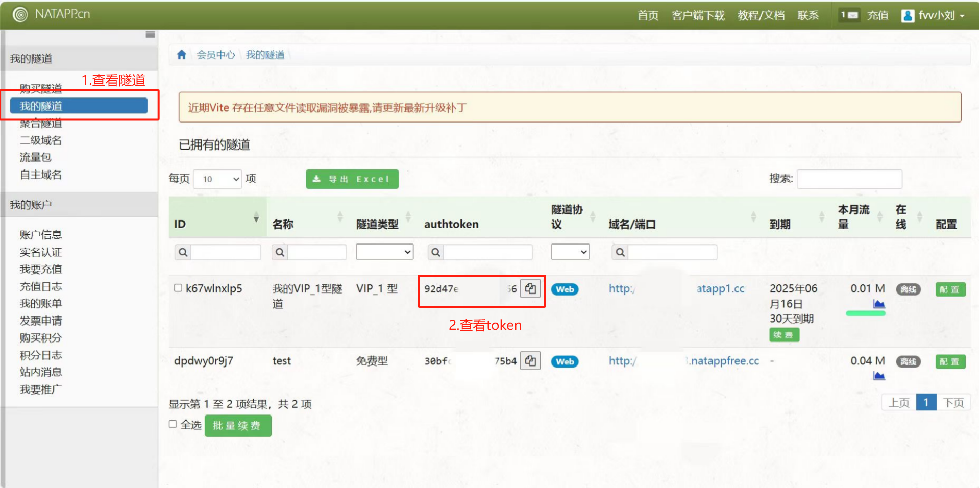
Task: Open the natappfree.cc domain link
Action: 684,361
